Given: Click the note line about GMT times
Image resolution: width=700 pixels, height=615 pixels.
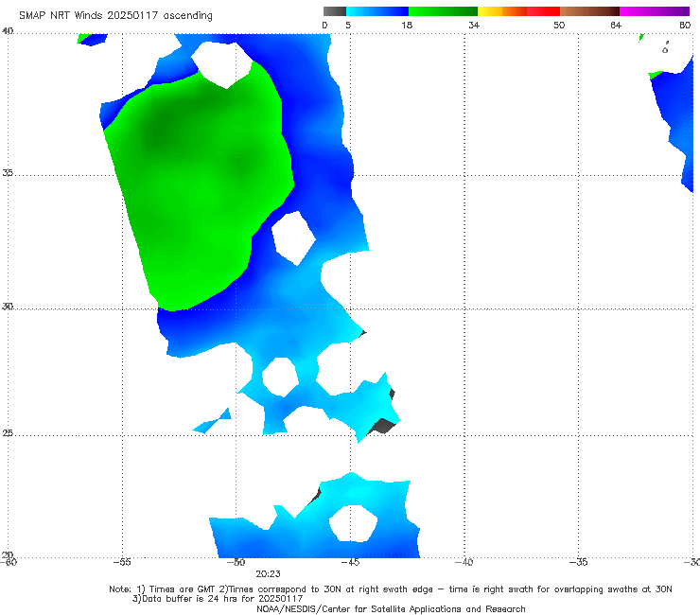Looking at the screenshot, I should [x=391, y=589].
